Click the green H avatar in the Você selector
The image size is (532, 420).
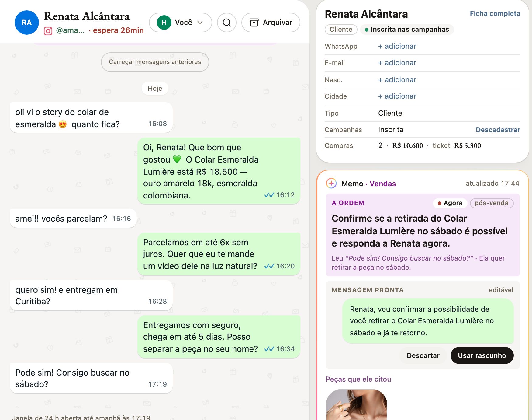[x=164, y=23]
